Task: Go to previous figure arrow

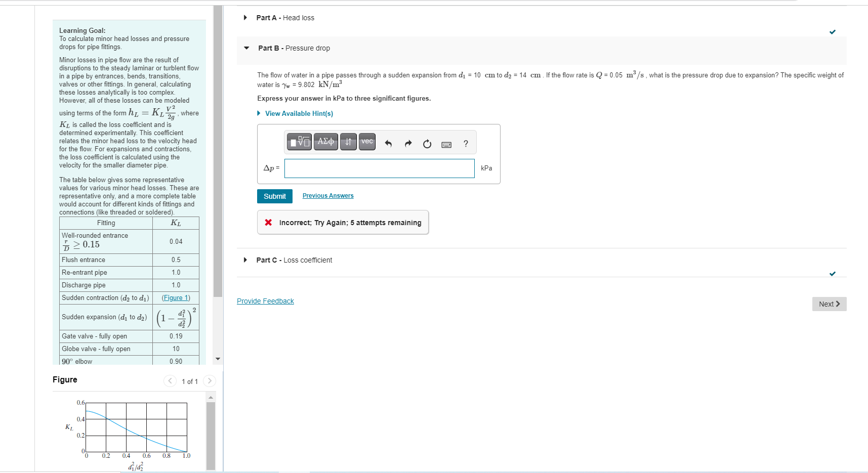Action: click(170, 381)
